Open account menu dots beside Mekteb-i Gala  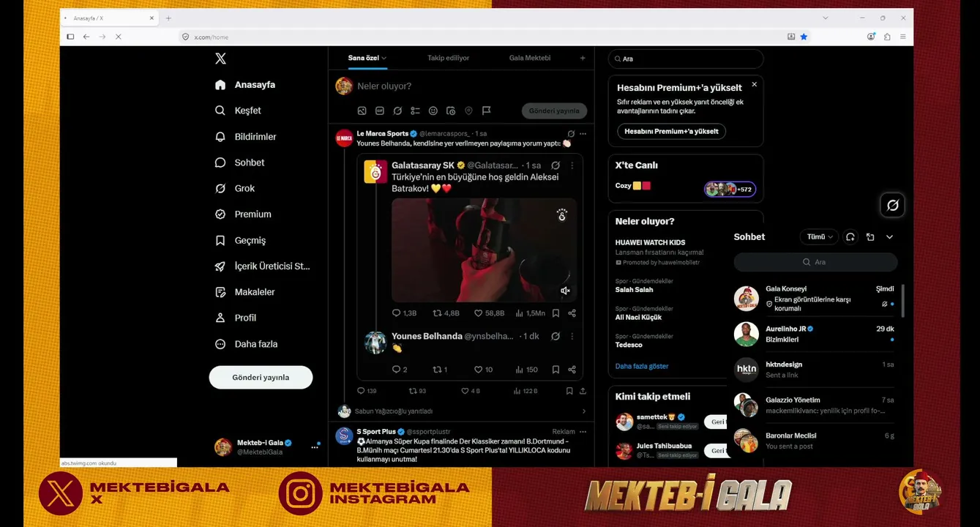315,447
